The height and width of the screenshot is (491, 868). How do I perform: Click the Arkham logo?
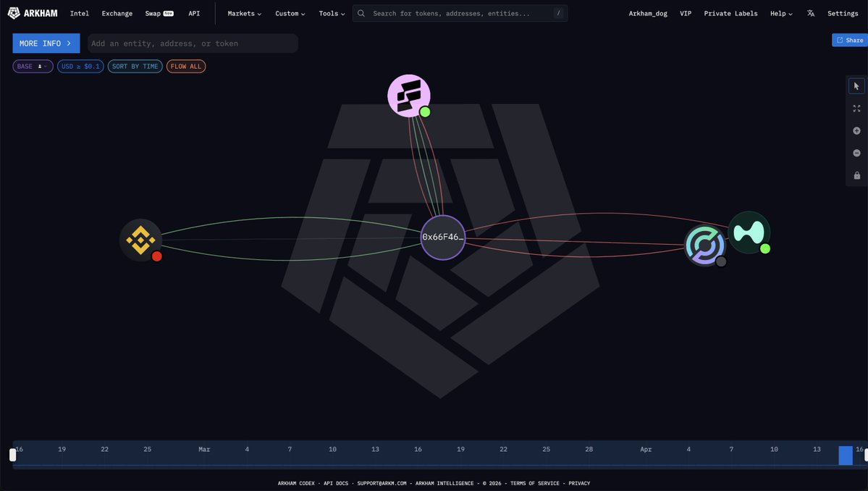click(x=33, y=13)
